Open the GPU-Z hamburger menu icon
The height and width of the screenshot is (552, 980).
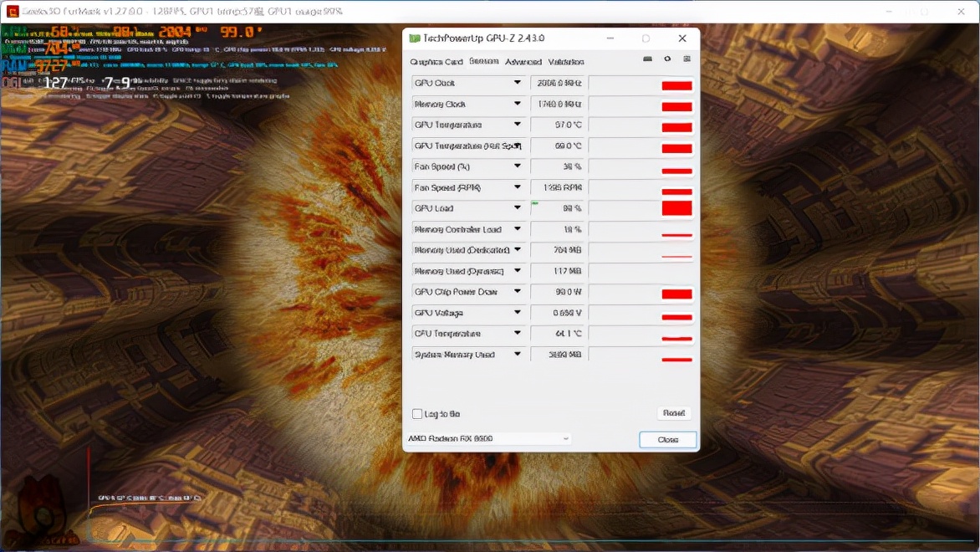point(687,59)
